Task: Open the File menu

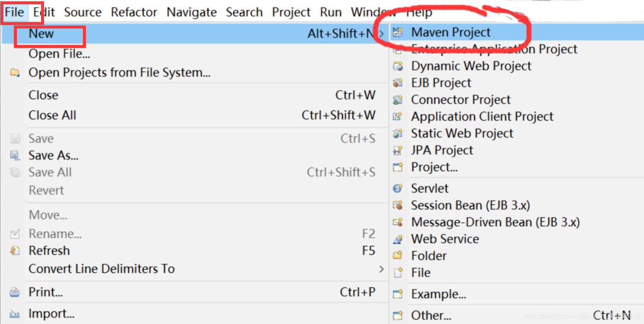Action: click(x=15, y=12)
